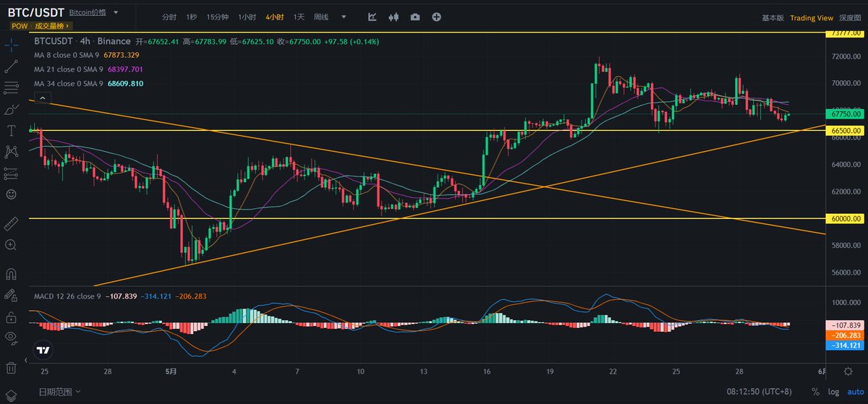Click the 66500.00 price line label
This screenshot has width=868, height=404.
point(846,131)
